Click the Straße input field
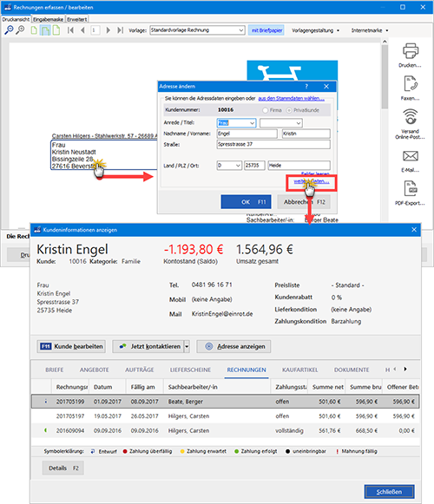This screenshot has width=434, height=504. coord(273,144)
